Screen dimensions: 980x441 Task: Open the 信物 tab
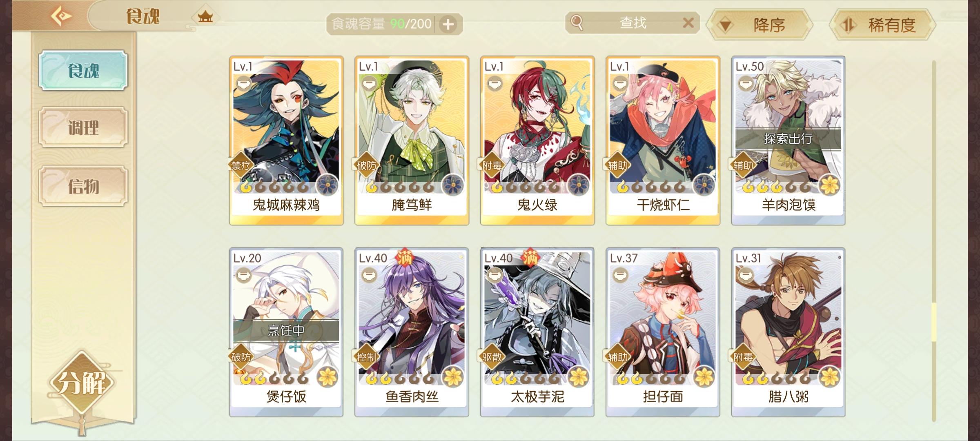tap(83, 186)
